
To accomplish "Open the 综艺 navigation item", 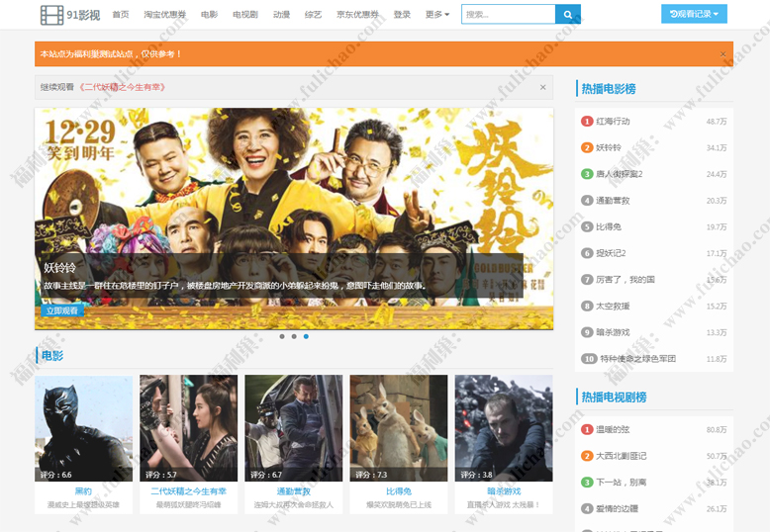I will [x=313, y=14].
